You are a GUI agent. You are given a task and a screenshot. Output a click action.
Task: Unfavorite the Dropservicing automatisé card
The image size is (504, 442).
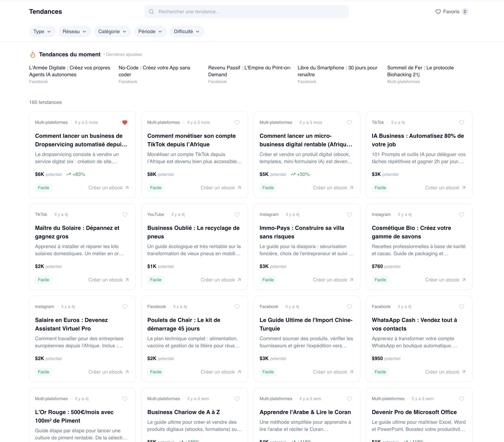click(x=125, y=123)
